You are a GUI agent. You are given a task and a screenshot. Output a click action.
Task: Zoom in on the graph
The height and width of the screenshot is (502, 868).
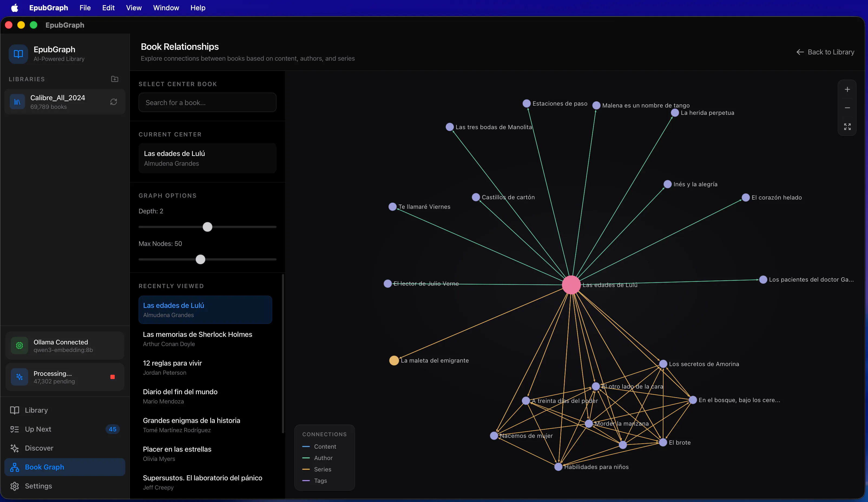(847, 89)
